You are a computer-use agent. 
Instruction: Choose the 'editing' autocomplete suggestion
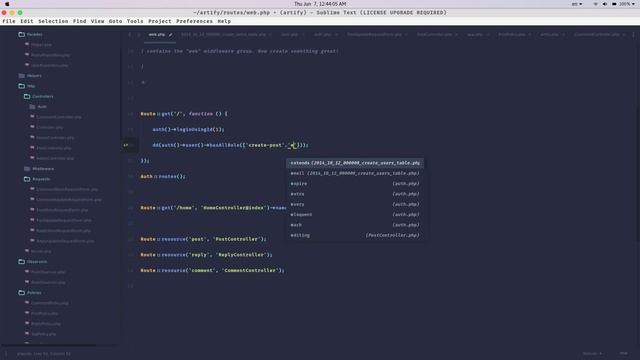point(355,235)
